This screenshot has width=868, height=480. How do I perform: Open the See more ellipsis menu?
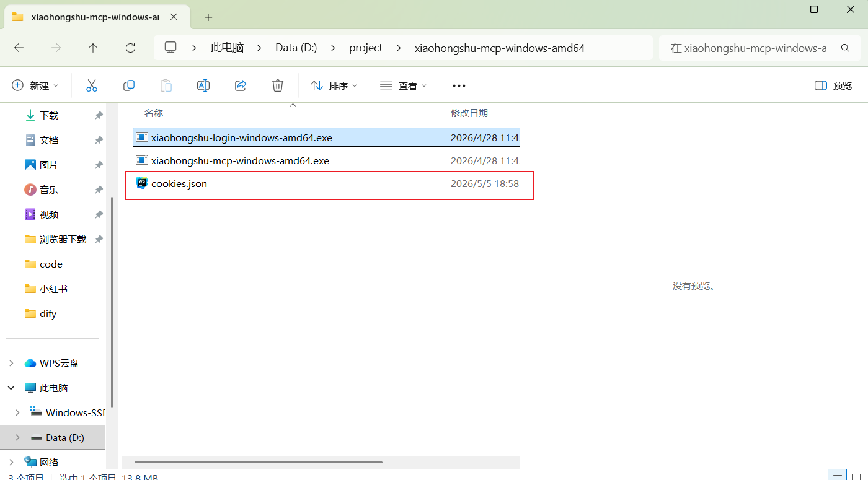459,85
